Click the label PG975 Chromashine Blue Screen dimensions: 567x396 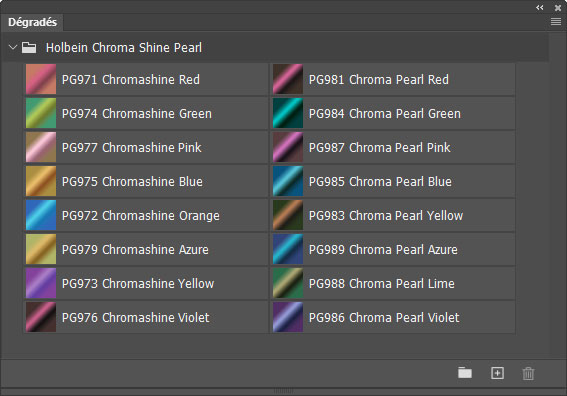tap(132, 182)
